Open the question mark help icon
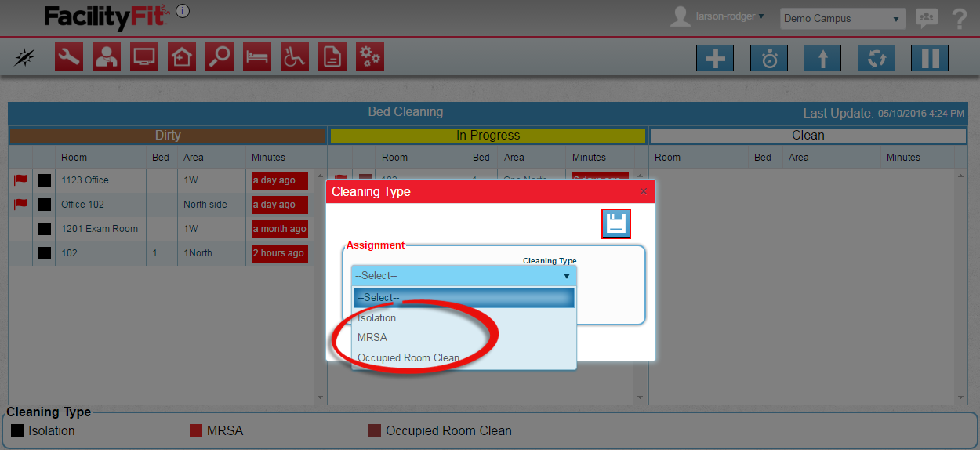 (959, 19)
